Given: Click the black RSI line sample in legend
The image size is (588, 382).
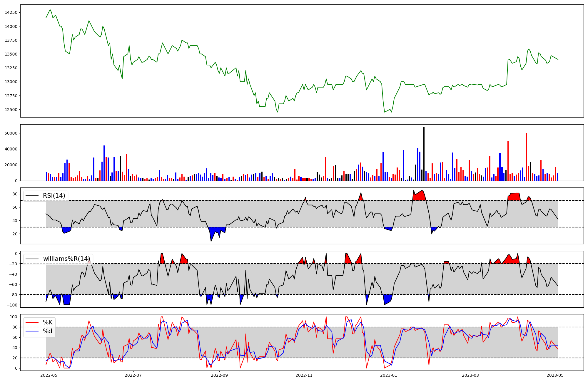Looking at the screenshot, I should (32, 196).
